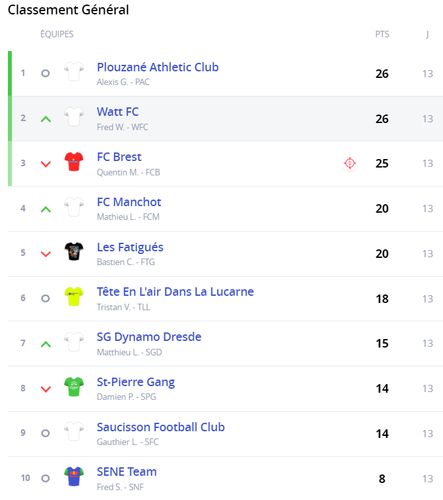Click the ÉQUIPES column header

[x=57, y=34]
